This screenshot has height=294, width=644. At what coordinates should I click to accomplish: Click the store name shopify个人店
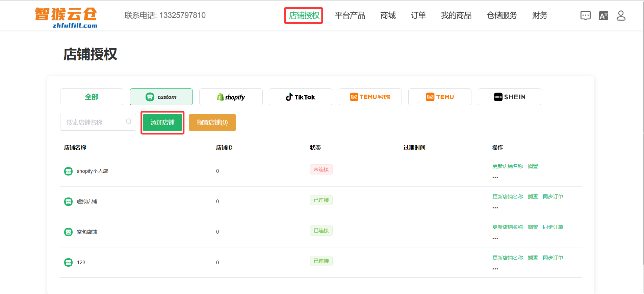coord(93,171)
